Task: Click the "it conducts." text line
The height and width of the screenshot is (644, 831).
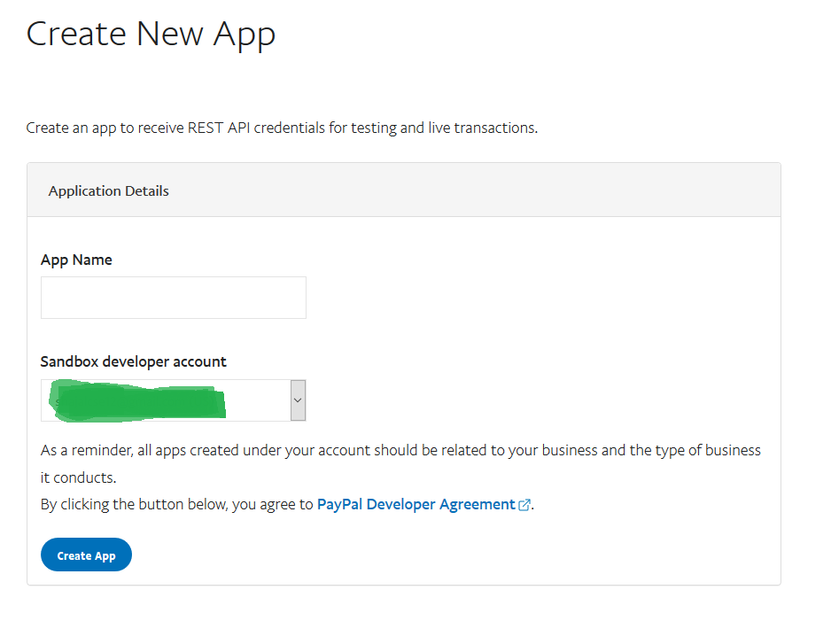Action: tap(78, 477)
